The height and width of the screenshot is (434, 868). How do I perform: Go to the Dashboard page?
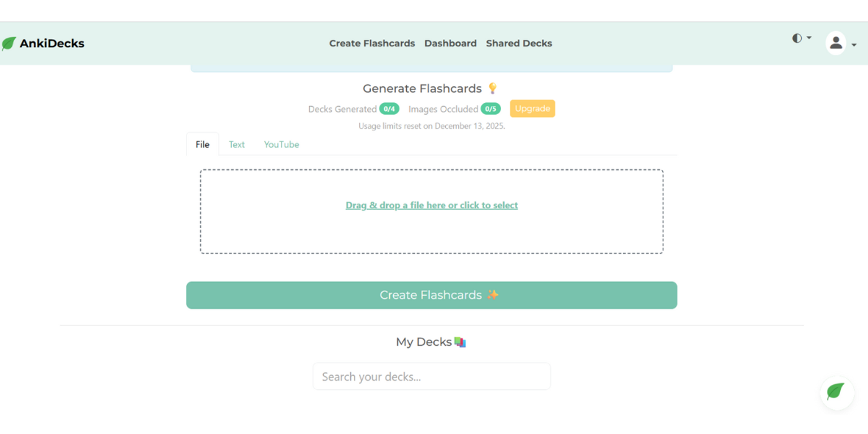[x=451, y=43]
